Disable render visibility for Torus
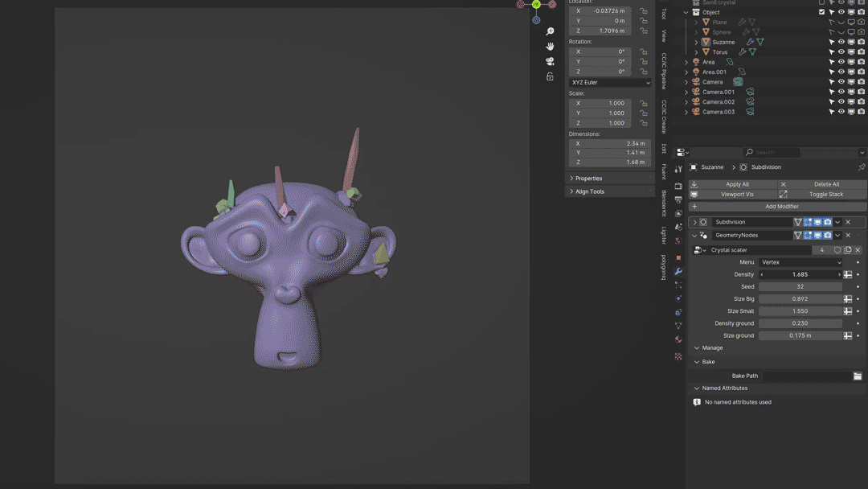The height and width of the screenshot is (489, 868). pyautogui.click(x=861, y=52)
